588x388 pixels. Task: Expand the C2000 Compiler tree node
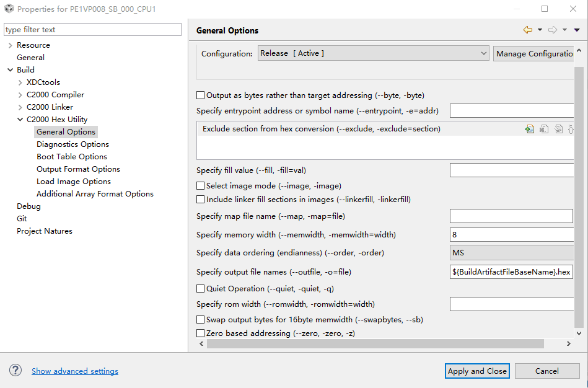click(20, 95)
